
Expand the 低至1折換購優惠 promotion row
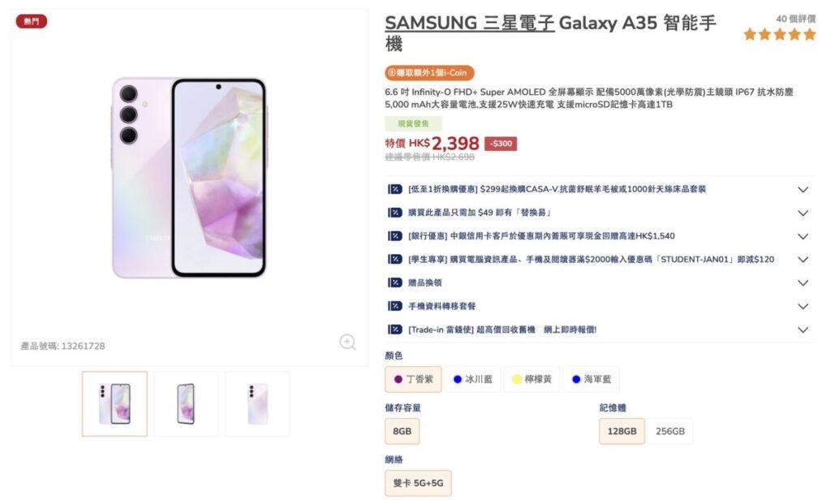[803, 190]
